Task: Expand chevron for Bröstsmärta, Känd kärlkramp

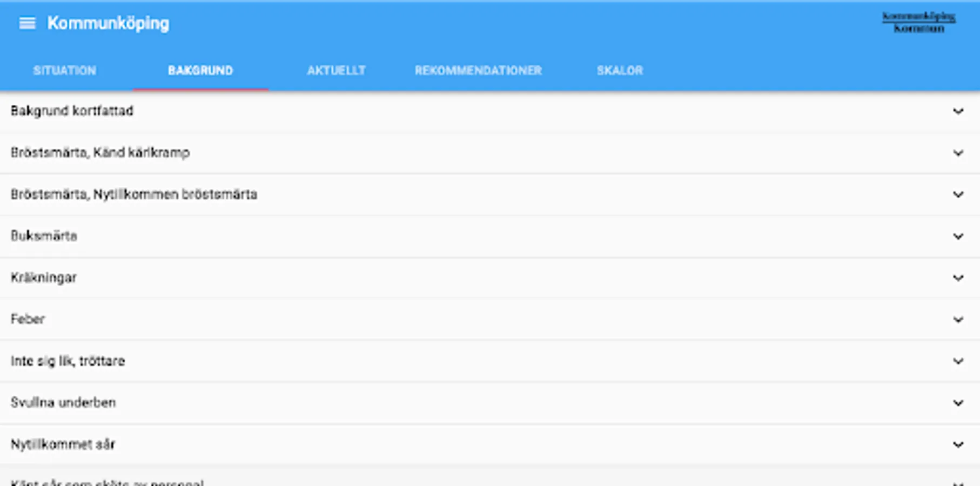Action: click(x=958, y=153)
